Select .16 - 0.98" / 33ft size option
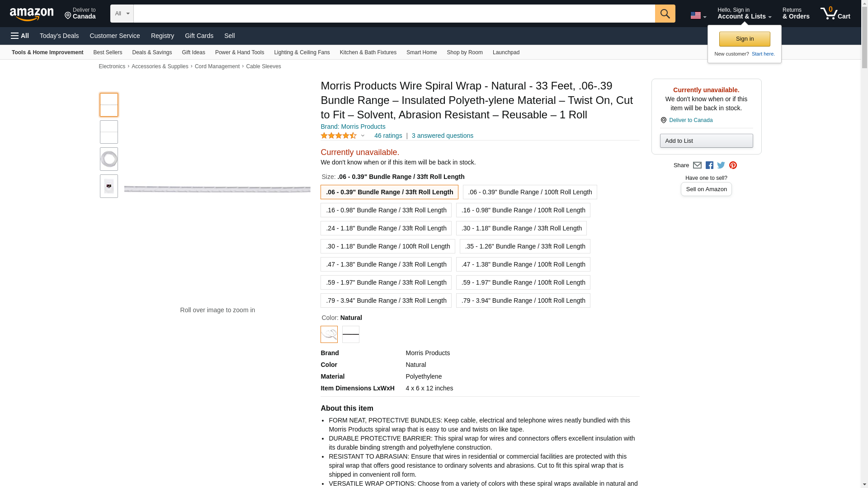 coord(386,210)
